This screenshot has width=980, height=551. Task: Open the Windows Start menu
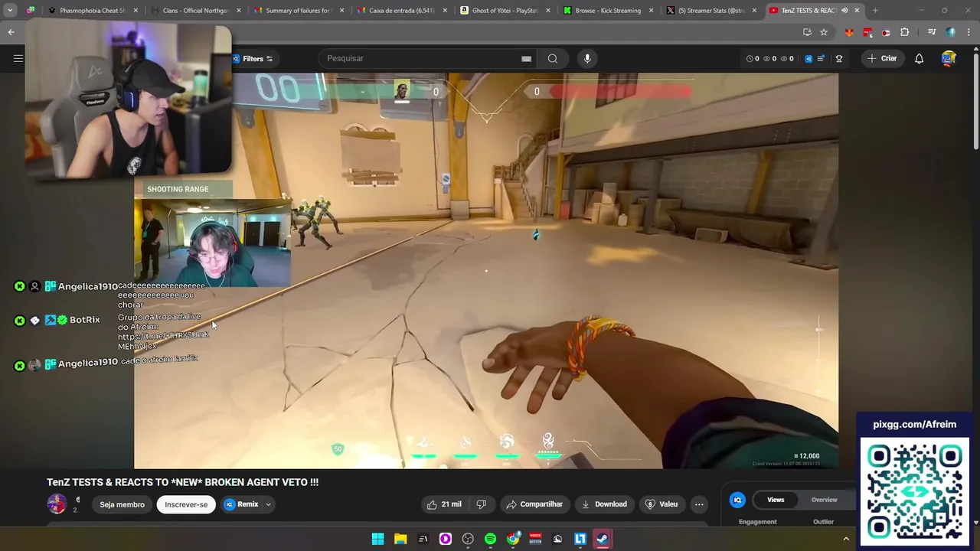coord(377,539)
